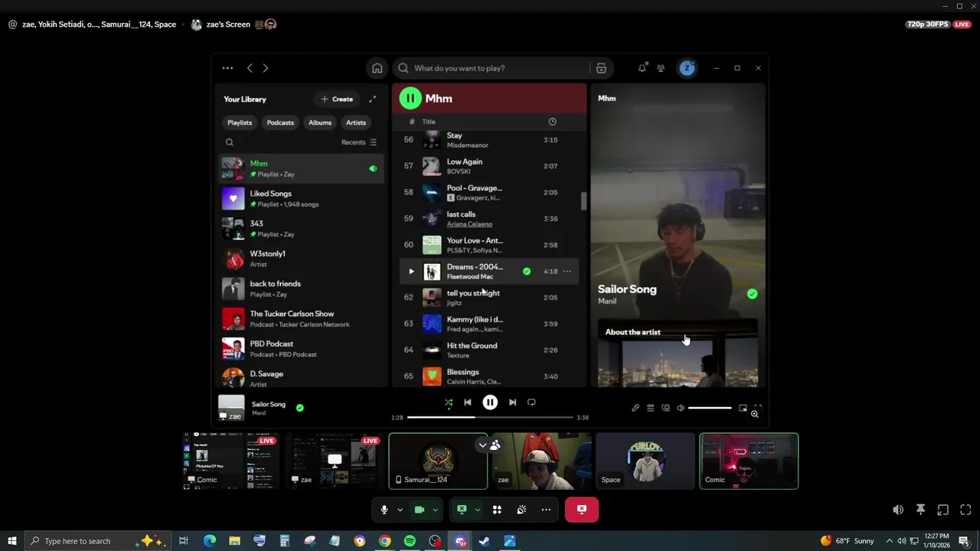Open Recents sort dropdown in library
Viewport: 980px width, 551px height.
[x=359, y=142]
